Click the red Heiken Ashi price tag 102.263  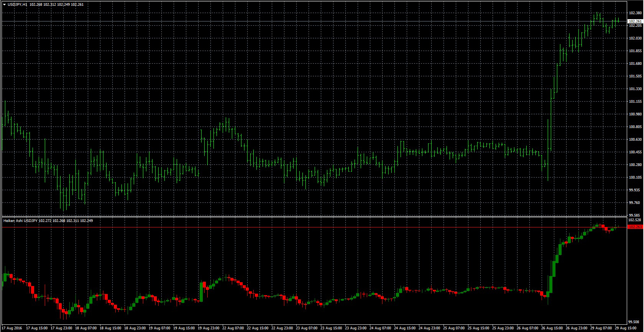[636, 227]
